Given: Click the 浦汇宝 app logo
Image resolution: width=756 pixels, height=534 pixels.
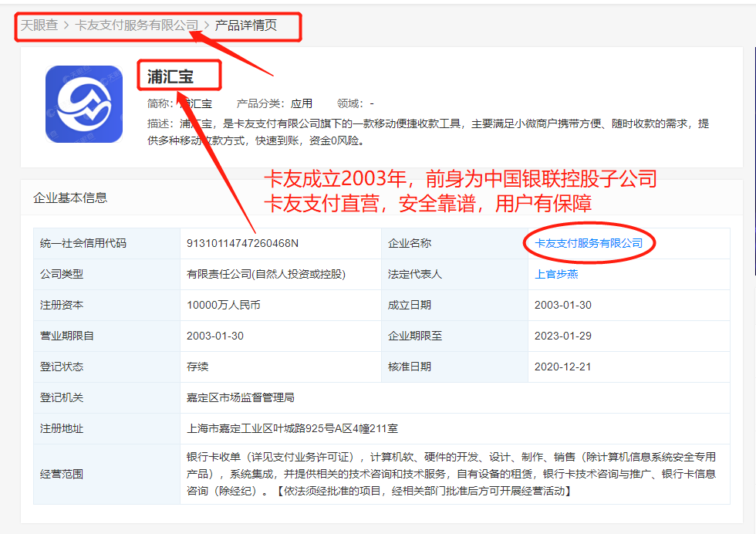Looking at the screenshot, I should tap(84, 104).
